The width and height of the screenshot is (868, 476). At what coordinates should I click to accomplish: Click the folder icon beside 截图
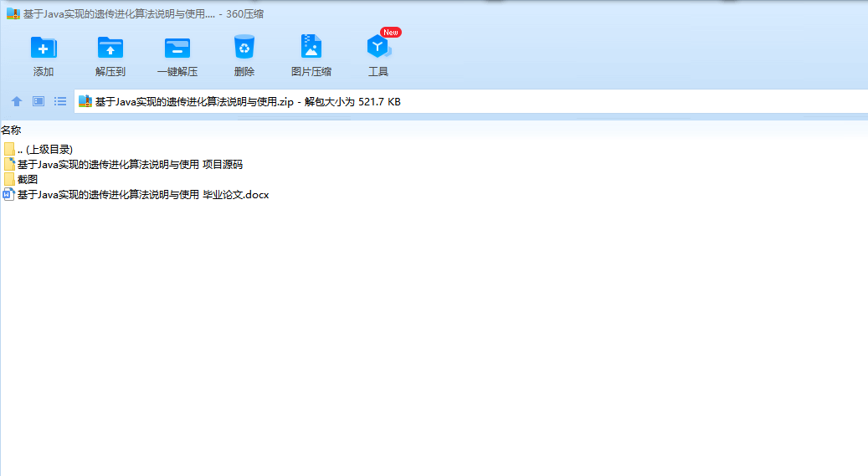(9, 179)
